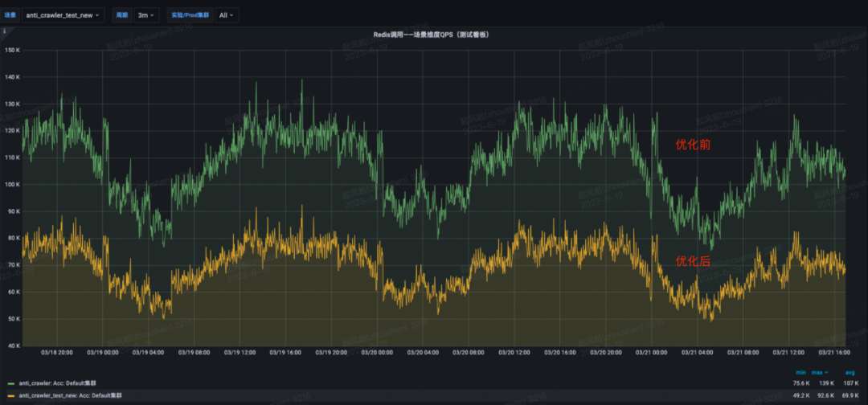The height and width of the screenshot is (405, 868).
Task: Open the panel info 'i' corner icon
Action: (5, 31)
